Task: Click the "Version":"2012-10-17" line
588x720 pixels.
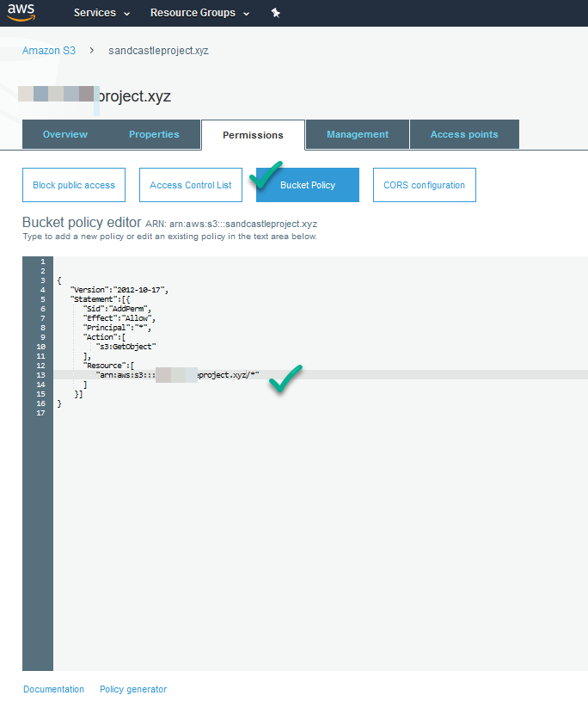Action: point(119,290)
